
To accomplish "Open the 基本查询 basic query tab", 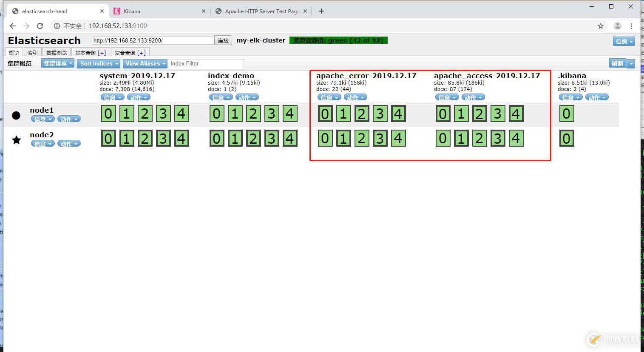I will pos(91,53).
